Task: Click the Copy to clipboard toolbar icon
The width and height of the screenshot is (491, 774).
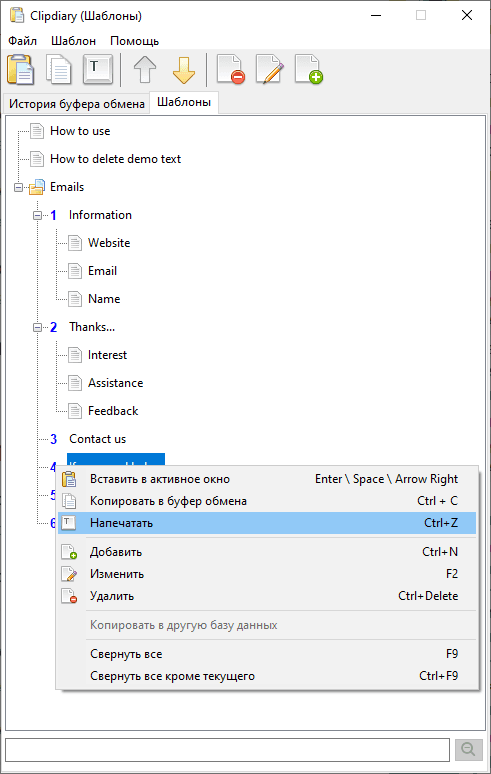Action: point(59,70)
